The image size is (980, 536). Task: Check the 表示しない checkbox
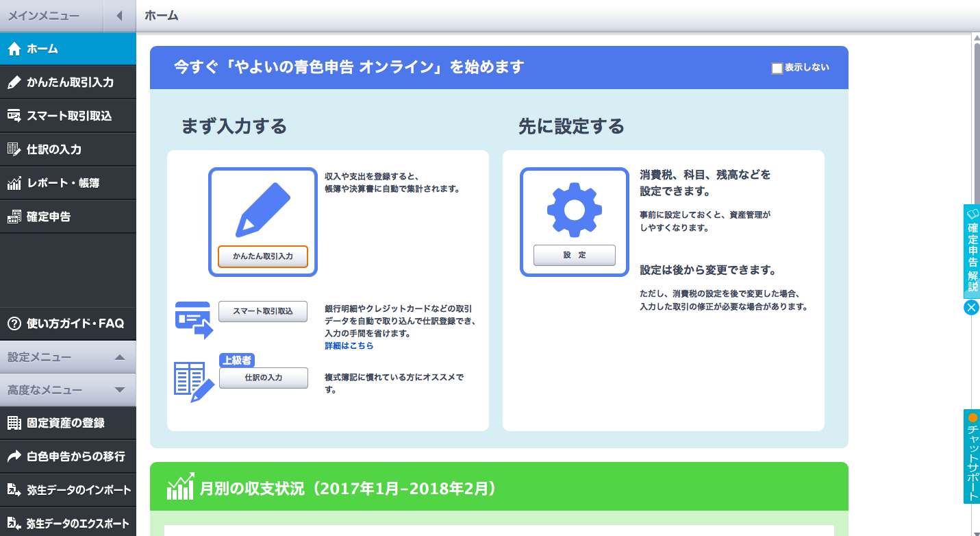point(777,68)
